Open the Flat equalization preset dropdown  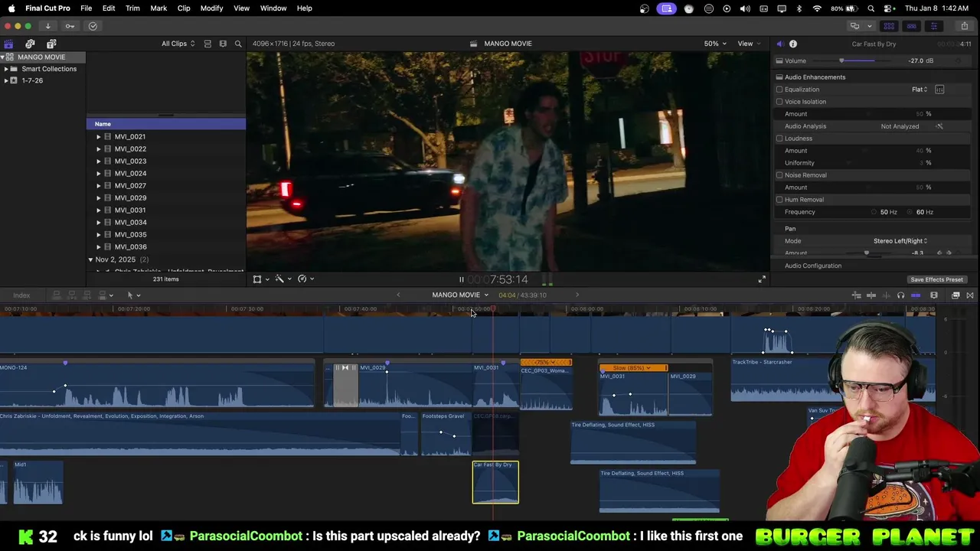pos(920,90)
